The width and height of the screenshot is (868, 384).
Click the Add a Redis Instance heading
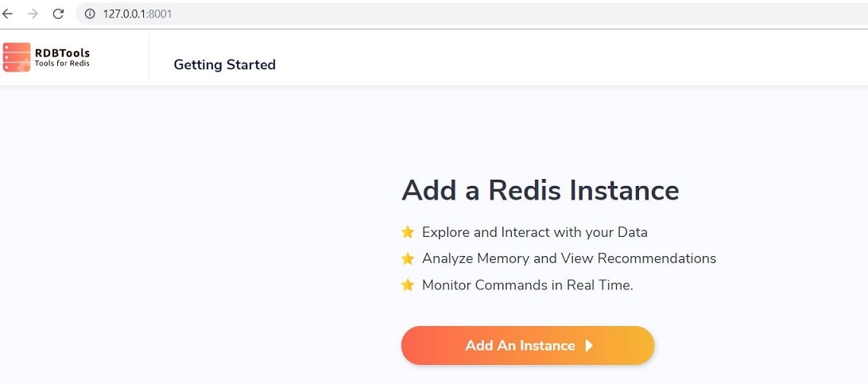point(541,190)
